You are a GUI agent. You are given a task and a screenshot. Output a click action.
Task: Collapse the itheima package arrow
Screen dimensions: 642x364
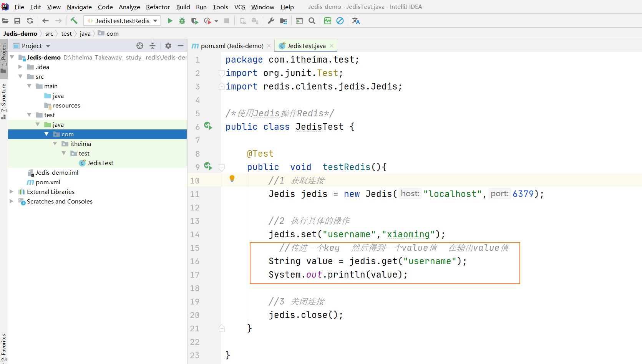pyautogui.click(x=55, y=144)
